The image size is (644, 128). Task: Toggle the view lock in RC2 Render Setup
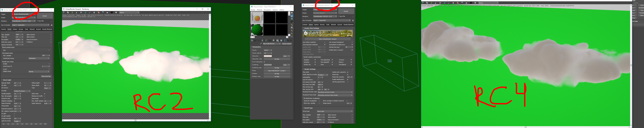[52, 25]
